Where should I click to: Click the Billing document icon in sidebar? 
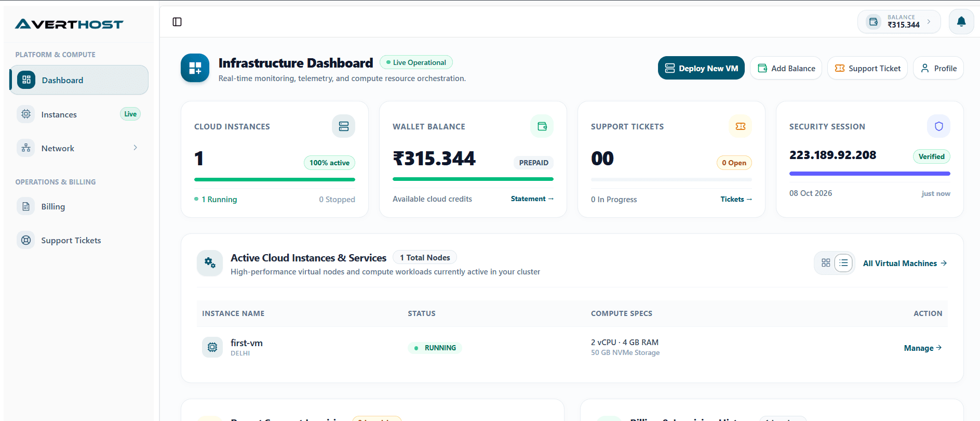tap(26, 206)
